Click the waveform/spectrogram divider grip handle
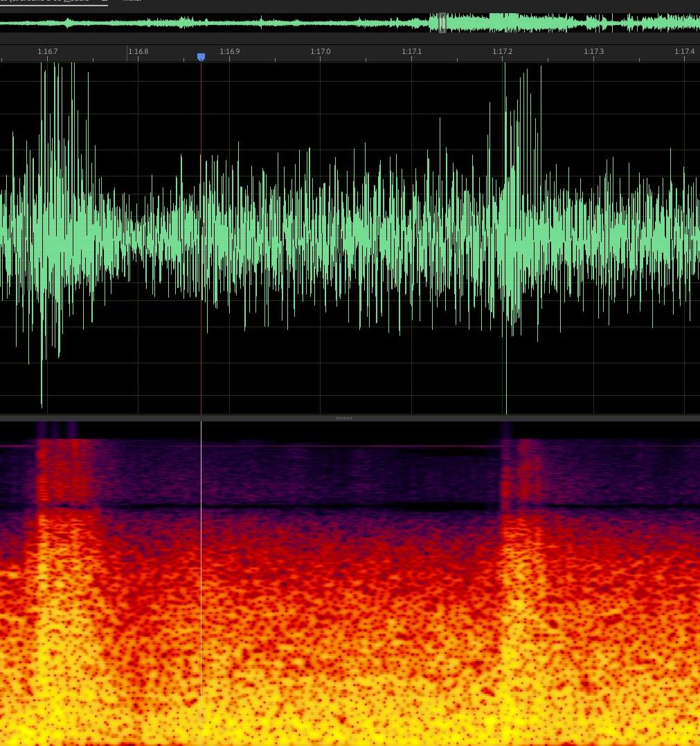The width and height of the screenshot is (700, 746). (x=343, y=418)
